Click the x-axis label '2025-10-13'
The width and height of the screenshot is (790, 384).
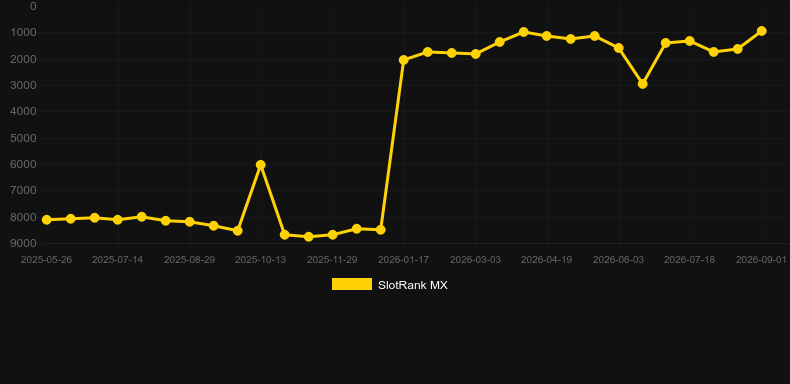[260, 260]
